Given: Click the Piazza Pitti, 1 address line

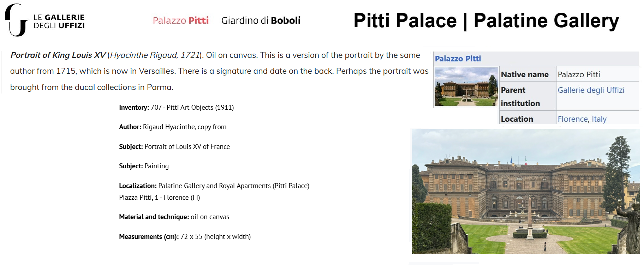Looking at the screenshot, I should pos(159,198).
